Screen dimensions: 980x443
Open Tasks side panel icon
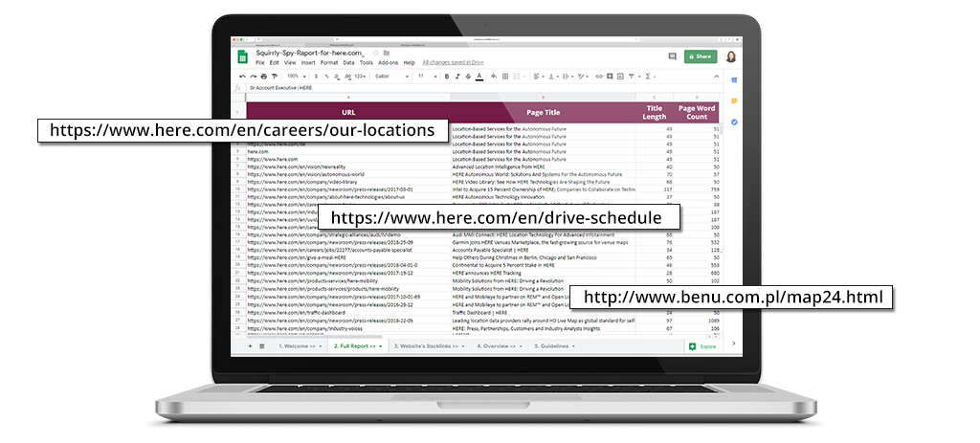[734, 122]
